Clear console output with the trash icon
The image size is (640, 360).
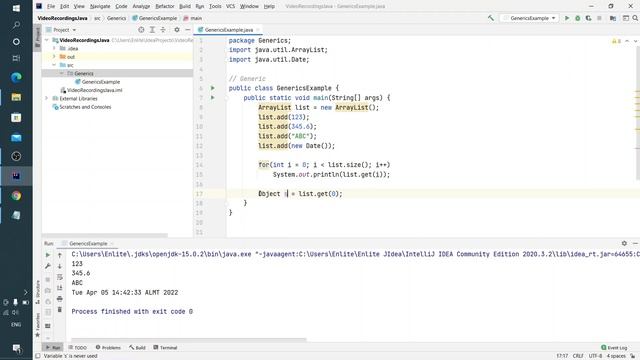60,310
